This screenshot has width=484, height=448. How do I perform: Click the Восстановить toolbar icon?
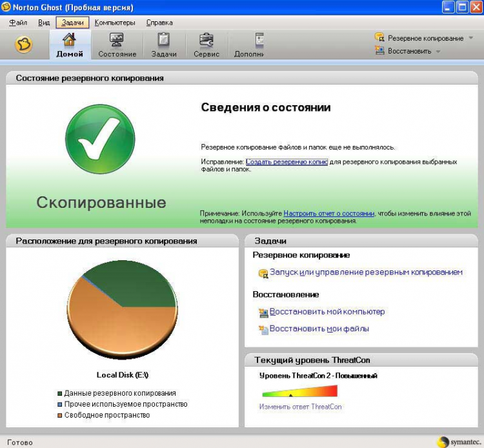point(379,50)
